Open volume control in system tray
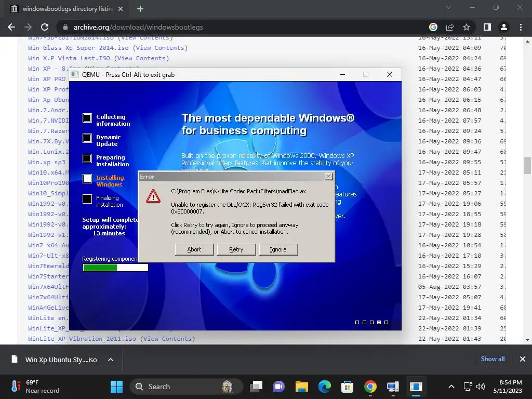Image resolution: width=532 pixels, height=399 pixels. coord(481,387)
